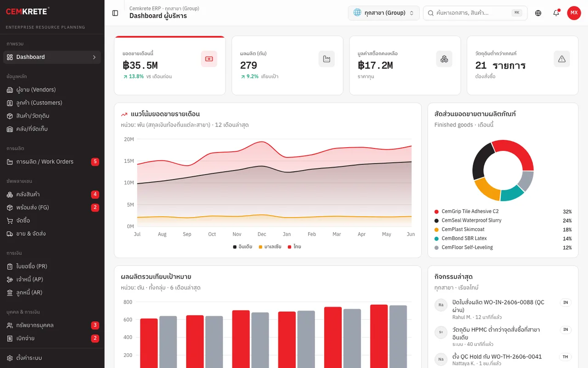Screen dimensions: 588x368
Task: Collapse the sidebar with panel toggle icon
Action: 115,13
